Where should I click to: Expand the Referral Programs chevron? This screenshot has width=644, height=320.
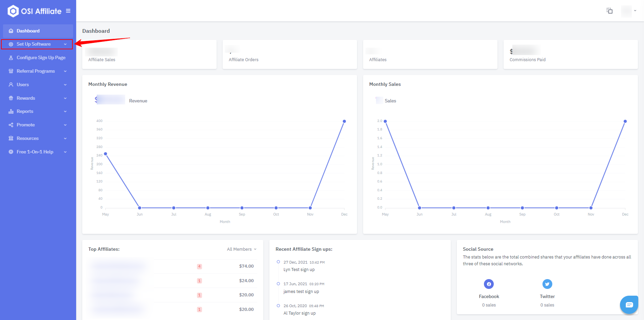point(65,71)
